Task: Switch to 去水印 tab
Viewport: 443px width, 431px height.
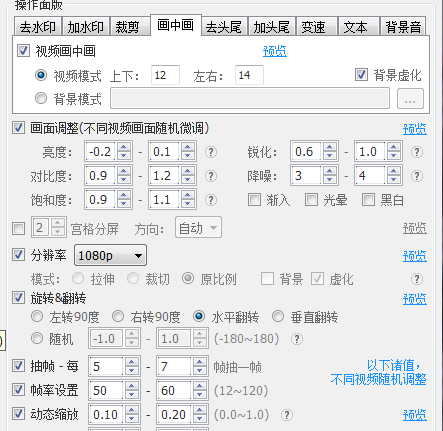Action: [38, 27]
